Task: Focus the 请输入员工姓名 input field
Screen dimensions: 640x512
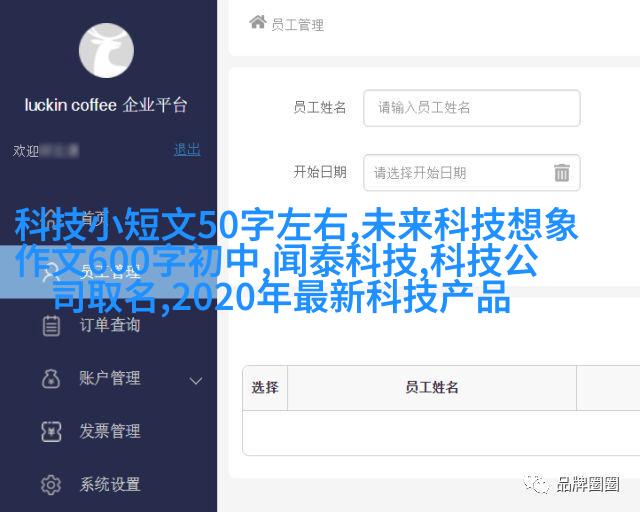Action: click(471, 108)
